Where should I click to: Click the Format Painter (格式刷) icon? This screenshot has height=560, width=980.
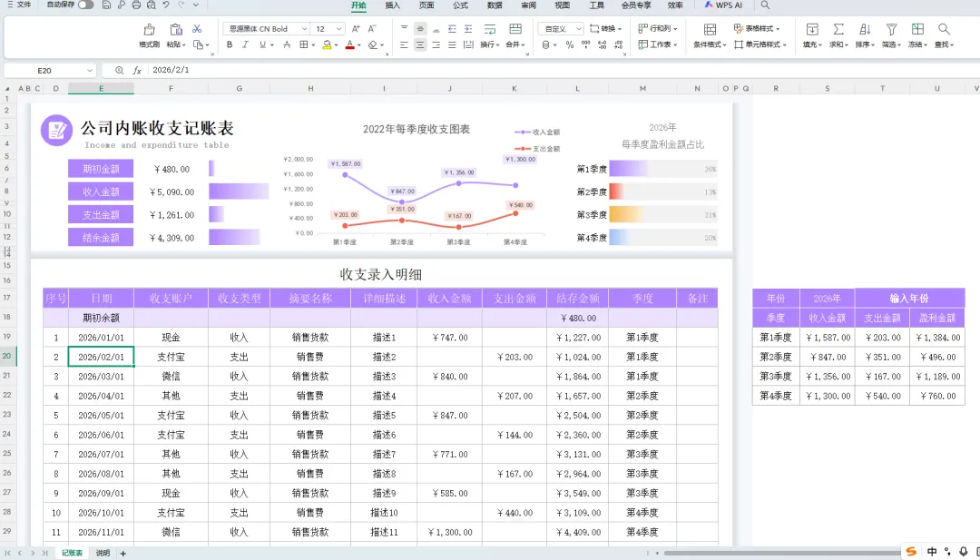[x=150, y=29]
